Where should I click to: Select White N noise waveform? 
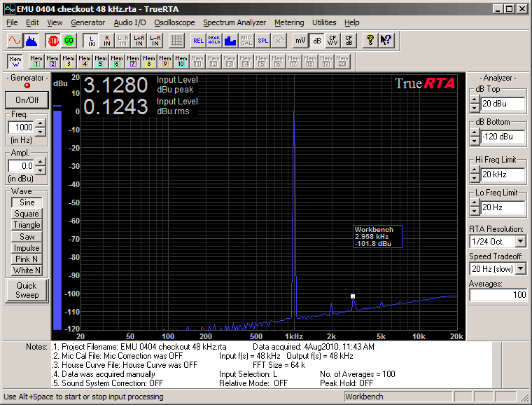[27, 270]
